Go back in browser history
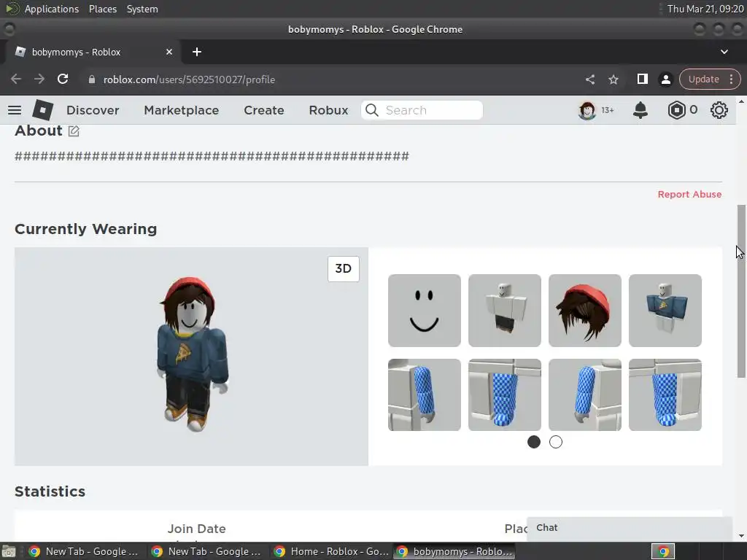This screenshot has width=747, height=560. pos(16,79)
